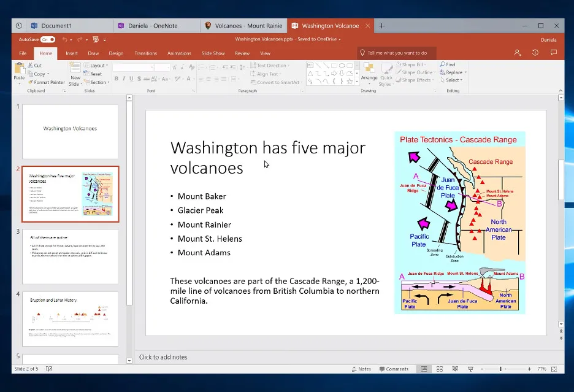
Task: Start Slide Show from status bar icon
Action: [470, 369]
